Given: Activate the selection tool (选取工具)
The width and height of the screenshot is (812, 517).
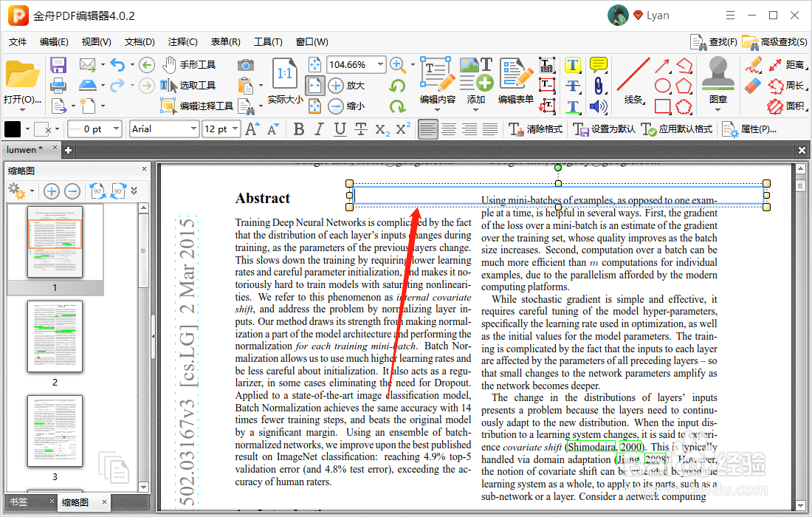Looking at the screenshot, I should coord(188,86).
